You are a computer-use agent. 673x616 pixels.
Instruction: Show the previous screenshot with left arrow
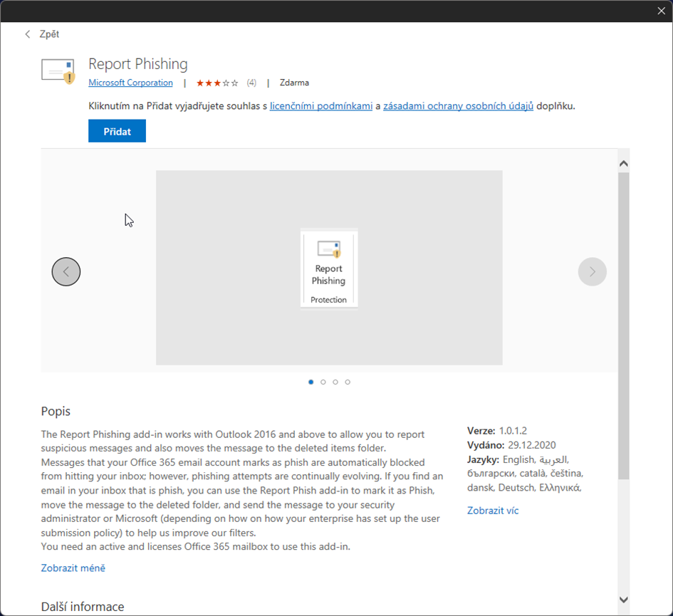pyautogui.click(x=66, y=271)
